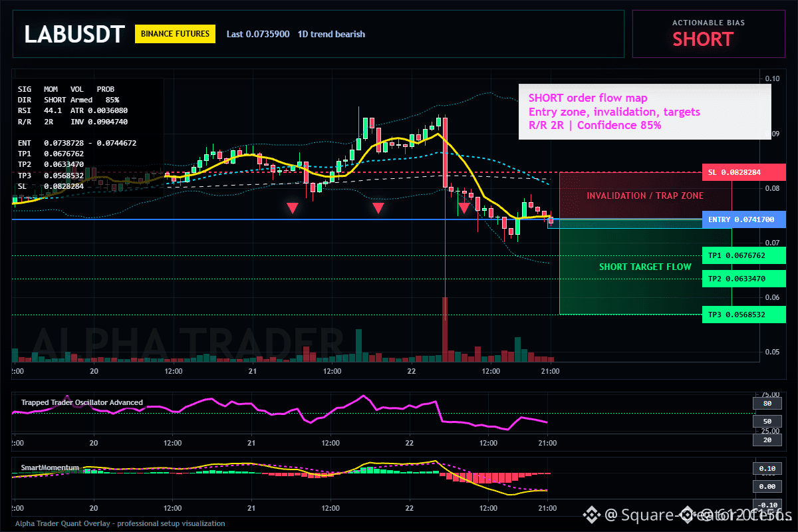Click the red triangle marker after 22 crash candle
The image size is (798, 532).
[464, 208]
